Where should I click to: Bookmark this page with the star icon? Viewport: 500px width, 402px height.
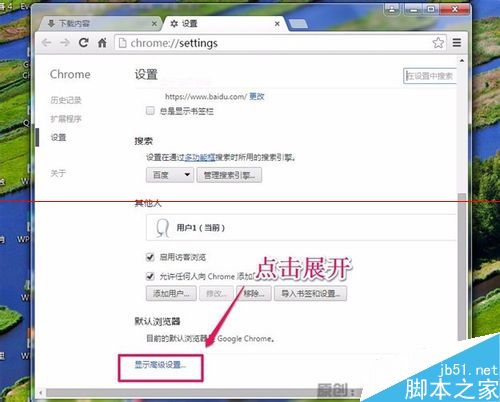(438, 43)
